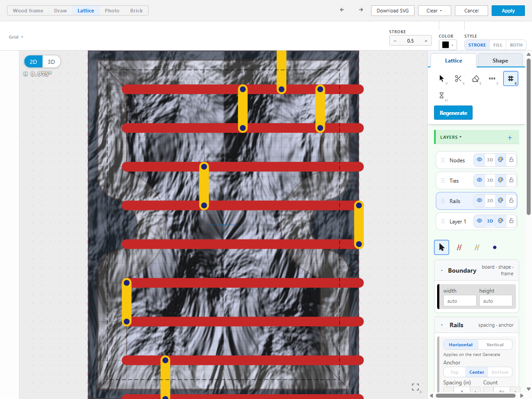Add a new layer with plus icon
This screenshot has width=532, height=399.
510,137
